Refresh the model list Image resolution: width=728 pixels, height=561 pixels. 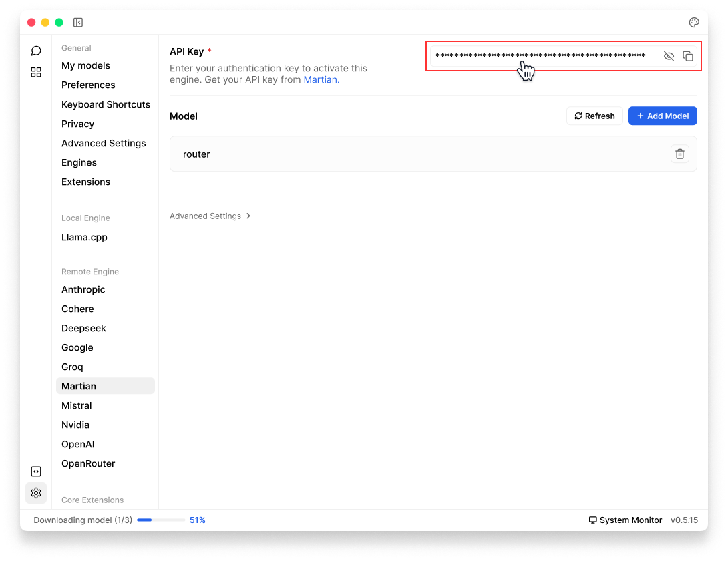[x=594, y=116]
